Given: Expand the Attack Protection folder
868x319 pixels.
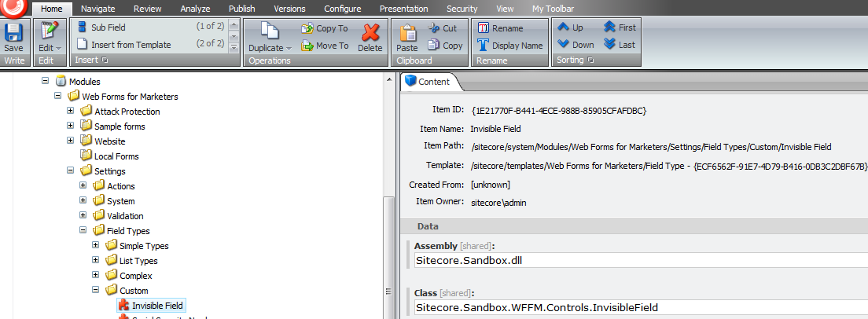Looking at the screenshot, I should [71, 112].
